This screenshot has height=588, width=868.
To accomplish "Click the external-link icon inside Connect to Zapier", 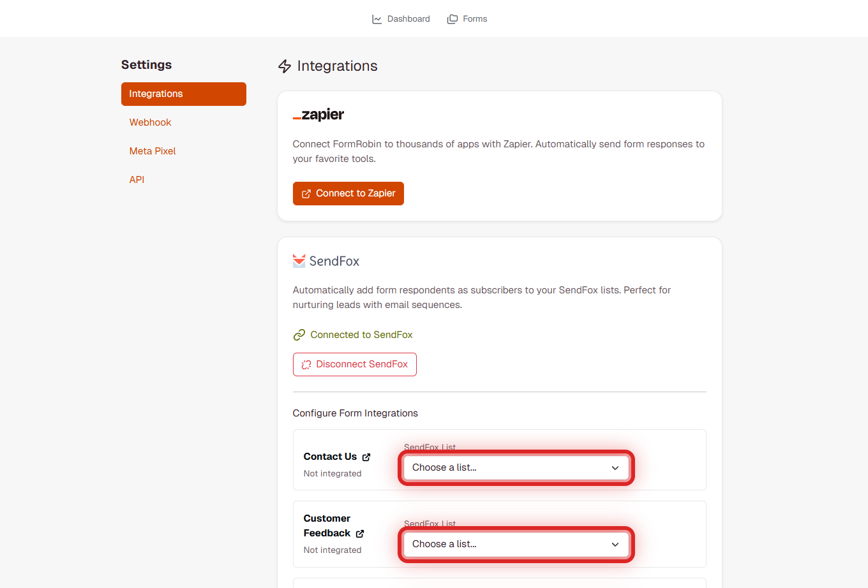I will point(307,193).
